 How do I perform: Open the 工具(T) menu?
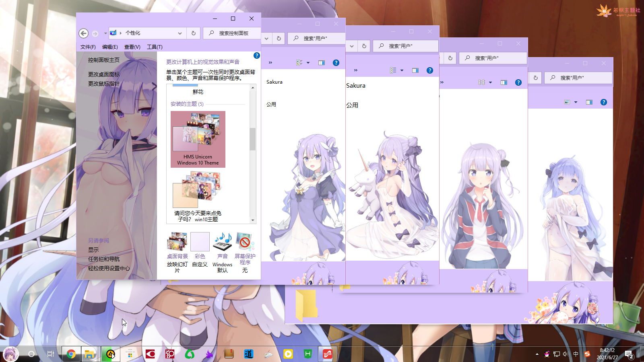click(155, 47)
